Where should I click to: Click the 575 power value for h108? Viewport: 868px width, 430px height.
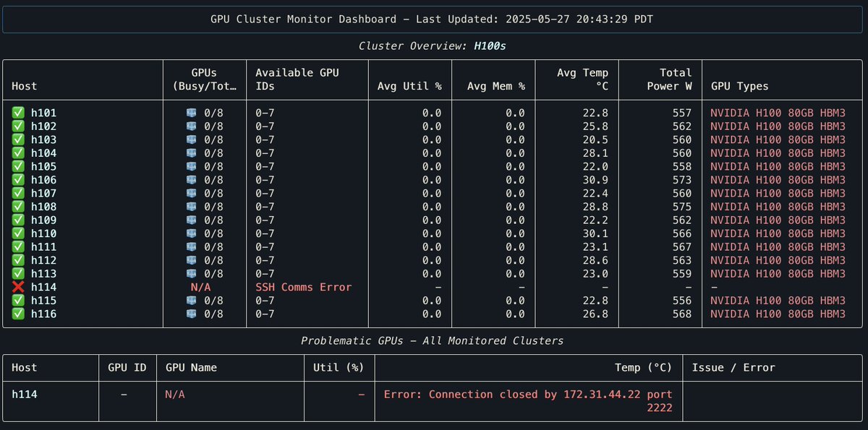[x=683, y=207]
